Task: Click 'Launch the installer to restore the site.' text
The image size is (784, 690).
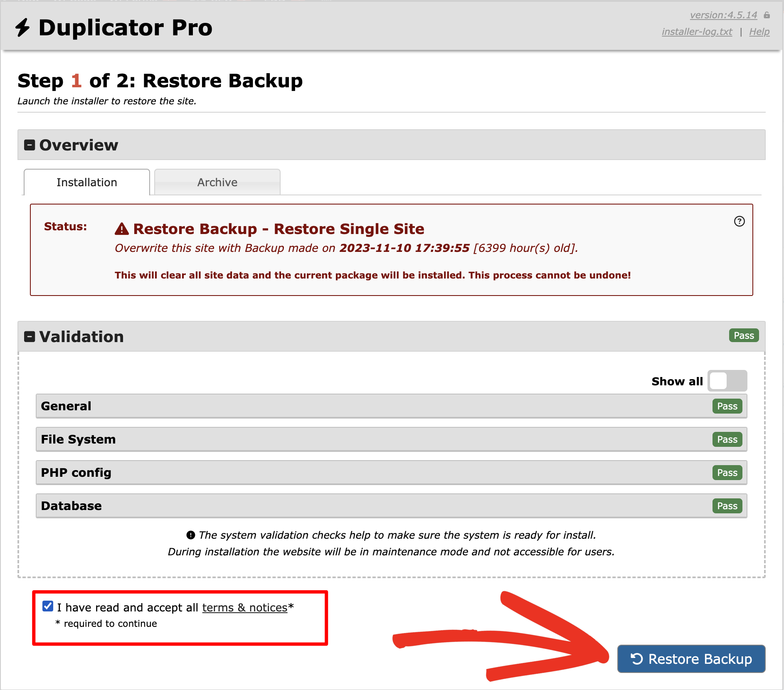Action: pyautogui.click(x=107, y=101)
